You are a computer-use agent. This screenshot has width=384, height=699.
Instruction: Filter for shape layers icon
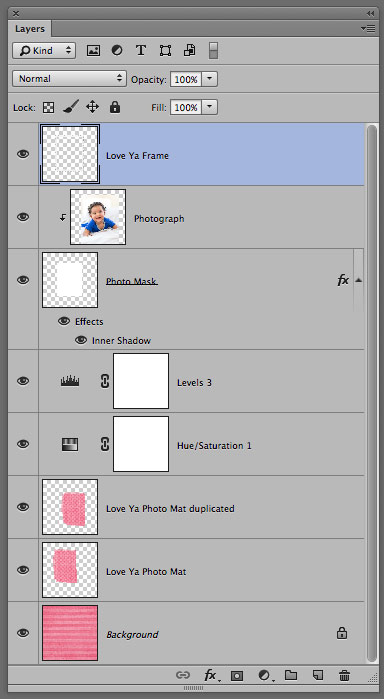165,50
